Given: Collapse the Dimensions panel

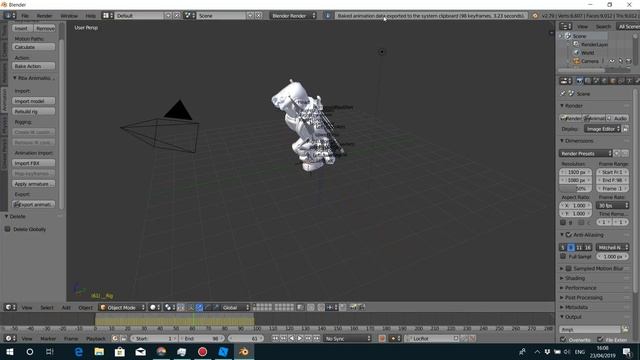Looking at the screenshot, I should click(562, 140).
